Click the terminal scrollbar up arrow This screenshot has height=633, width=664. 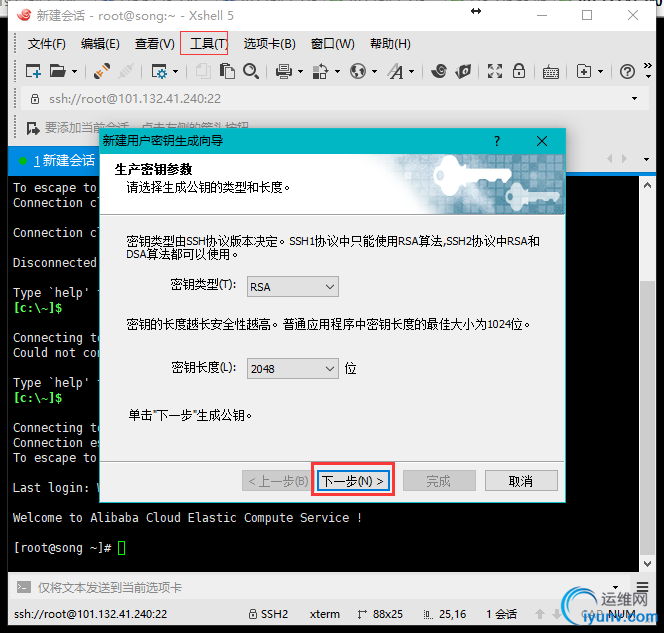click(x=647, y=185)
